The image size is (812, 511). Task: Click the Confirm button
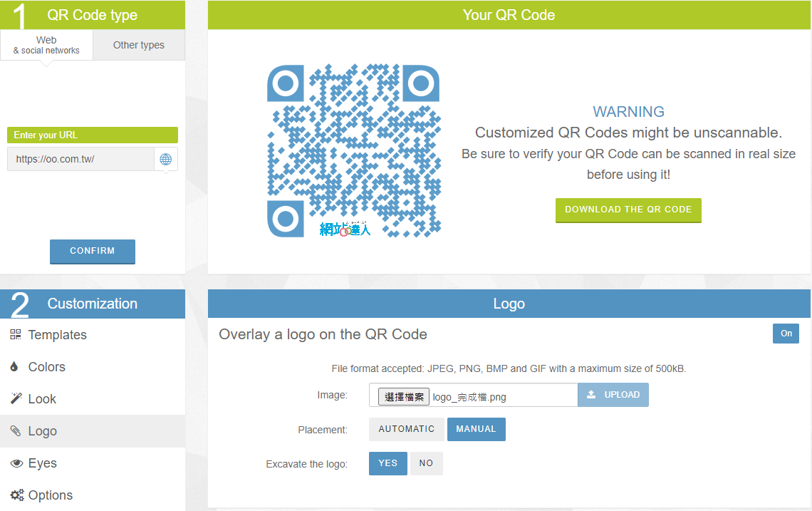point(92,252)
